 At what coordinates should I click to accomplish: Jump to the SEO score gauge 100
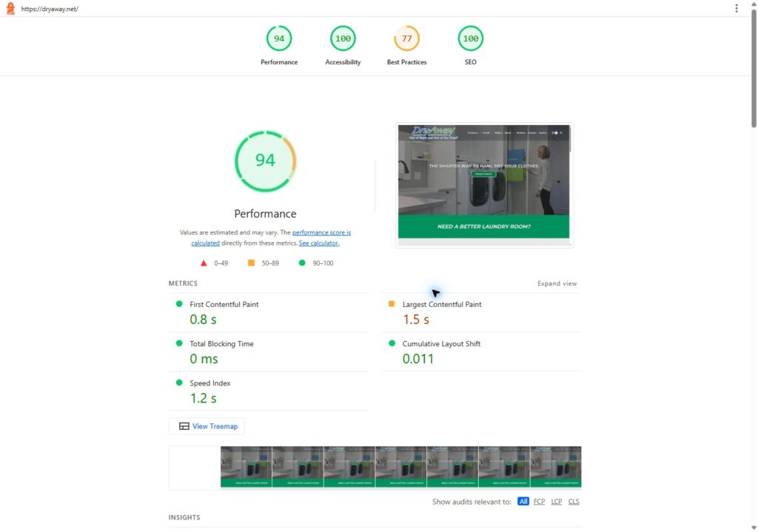coord(470,38)
